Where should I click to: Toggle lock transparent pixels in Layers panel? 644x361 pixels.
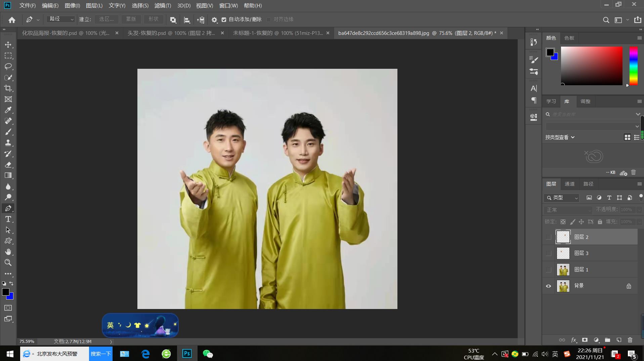563,222
